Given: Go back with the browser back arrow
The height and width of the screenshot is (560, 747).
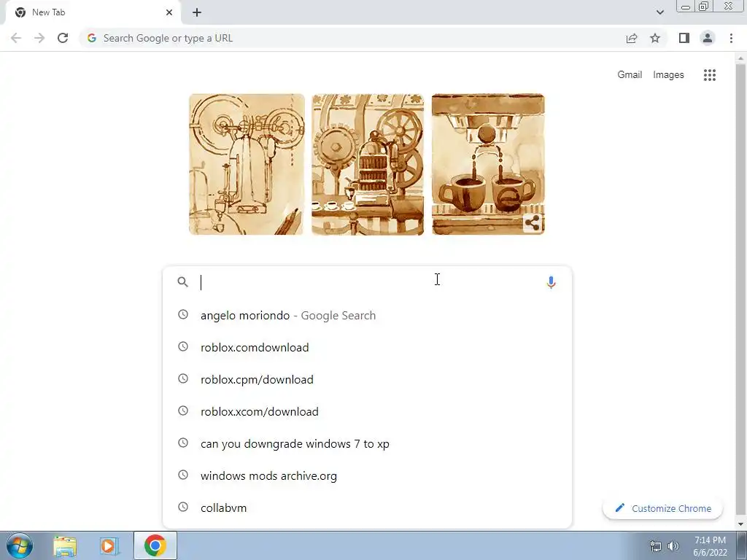Looking at the screenshot, I should [16, 38].
